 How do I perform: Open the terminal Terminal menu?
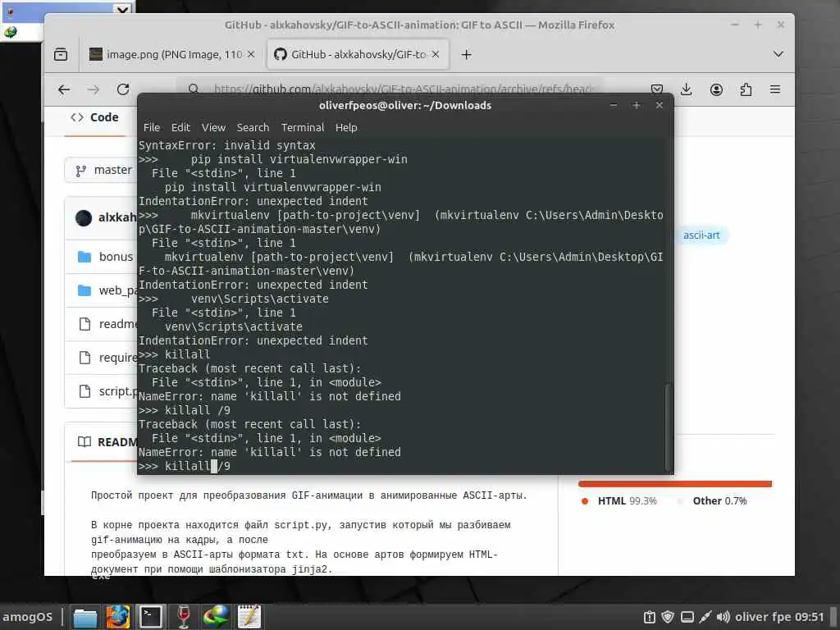[303, 127]
